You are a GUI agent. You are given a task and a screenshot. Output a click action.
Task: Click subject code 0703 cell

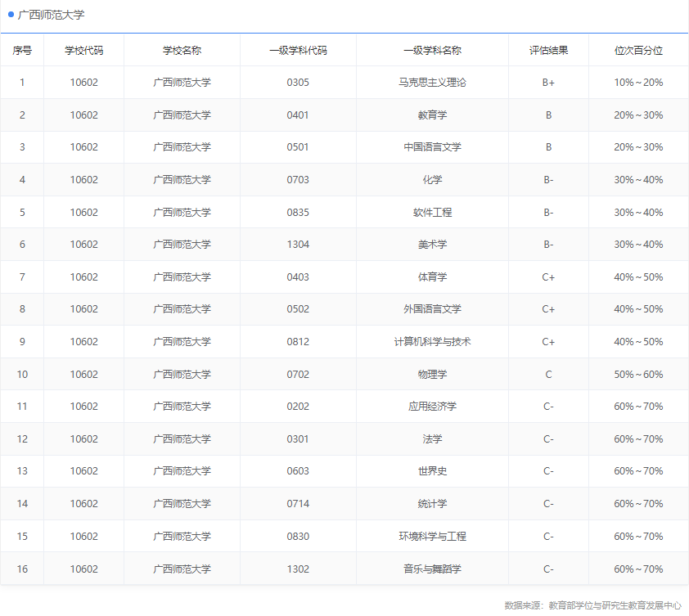click(298, 180)
